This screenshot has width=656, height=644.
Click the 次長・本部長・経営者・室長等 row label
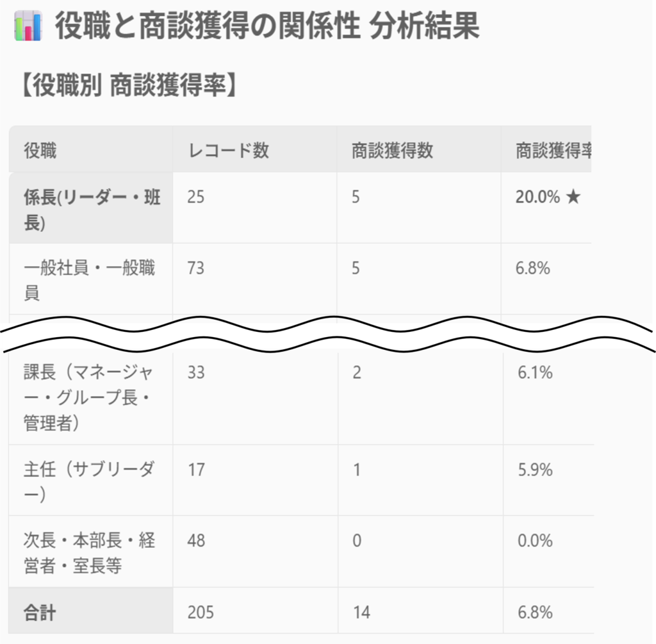point(89,553)
